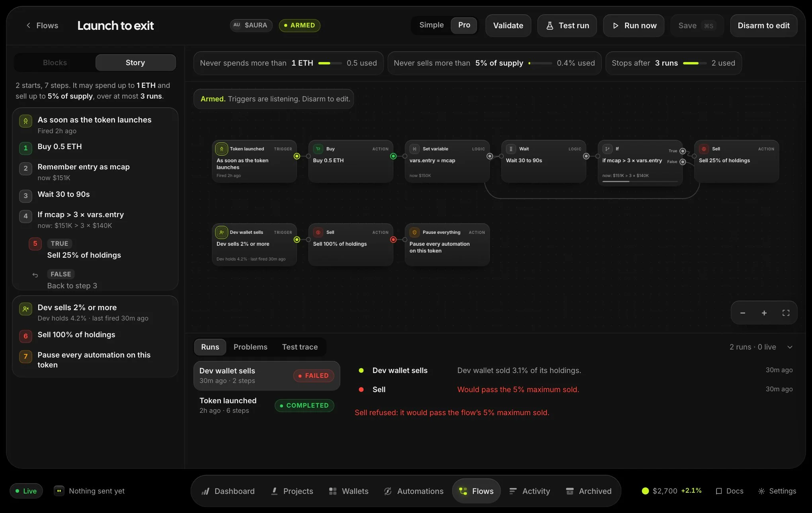The height and width of the screenshot is (513, 812).
Task: Click the Dev wallet sells node icon
Action: tap(221, 232)
